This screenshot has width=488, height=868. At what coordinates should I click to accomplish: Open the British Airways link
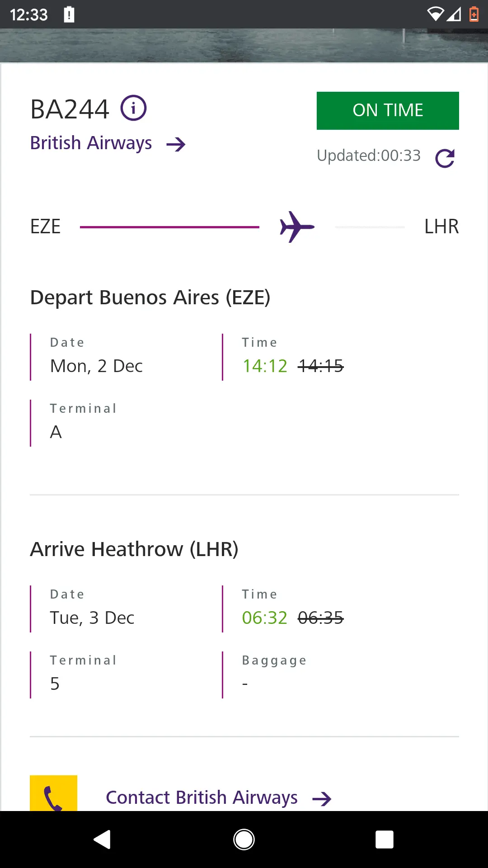(x=91, y=143)
